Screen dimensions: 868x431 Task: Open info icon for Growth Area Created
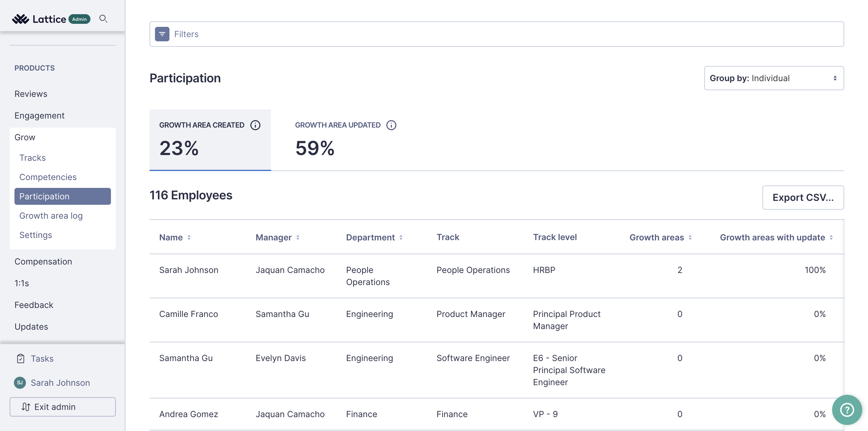255,125
